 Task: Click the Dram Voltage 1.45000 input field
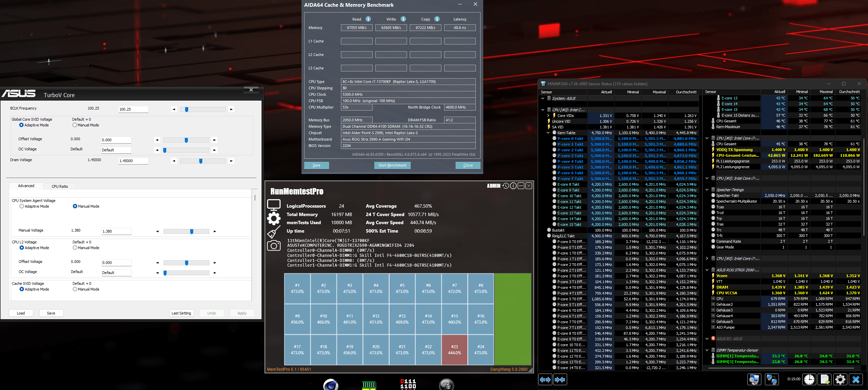coord(133,161)
